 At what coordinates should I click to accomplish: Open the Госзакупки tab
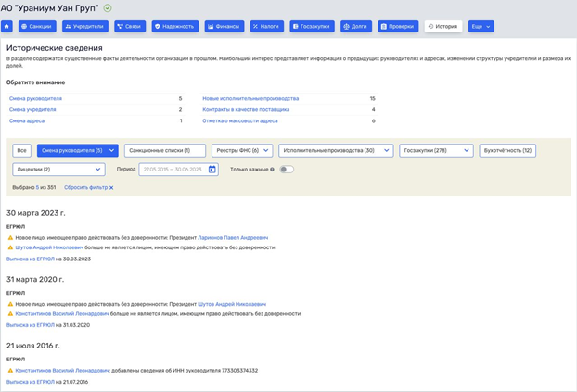pos(312,27)
